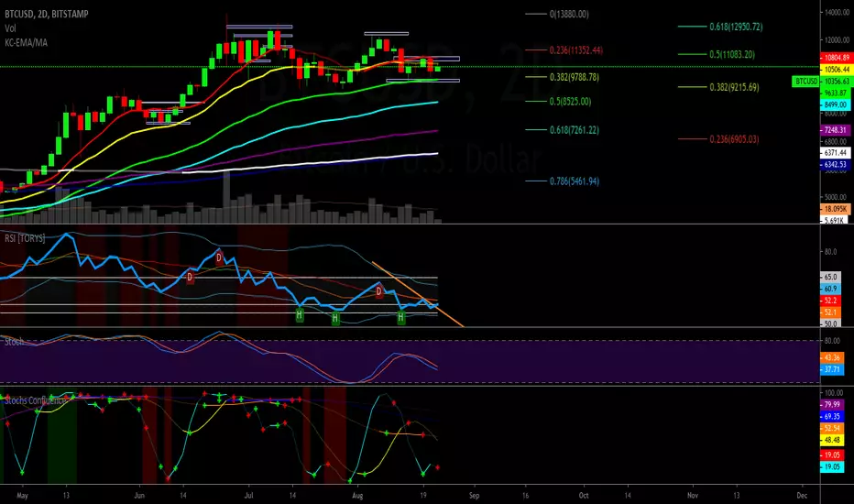
Task: Click the 0.382(9788.78) Fibonacci level label
Action: (x=574, y=77)
